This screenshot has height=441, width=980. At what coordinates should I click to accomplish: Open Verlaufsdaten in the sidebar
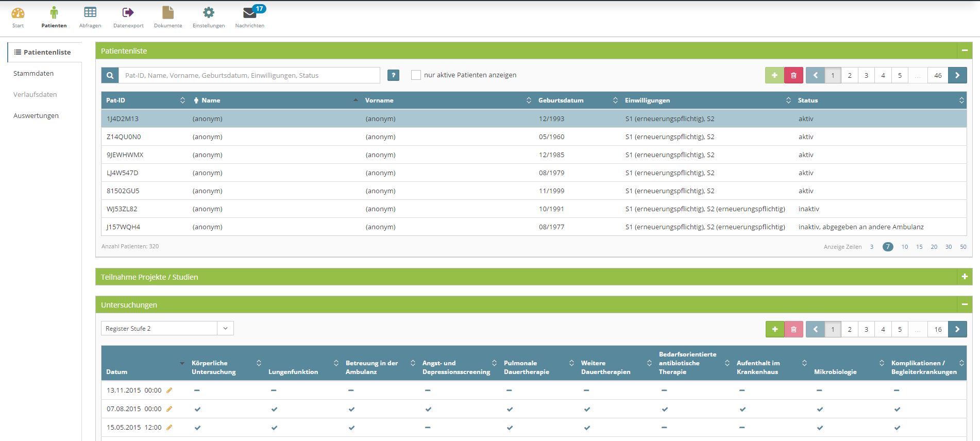point(35,94)
